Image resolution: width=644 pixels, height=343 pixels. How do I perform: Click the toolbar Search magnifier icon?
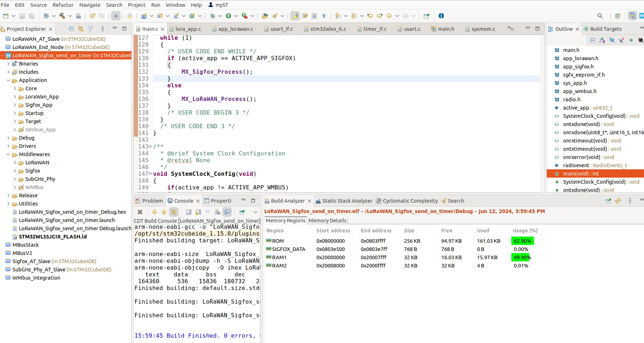point(600,16)
